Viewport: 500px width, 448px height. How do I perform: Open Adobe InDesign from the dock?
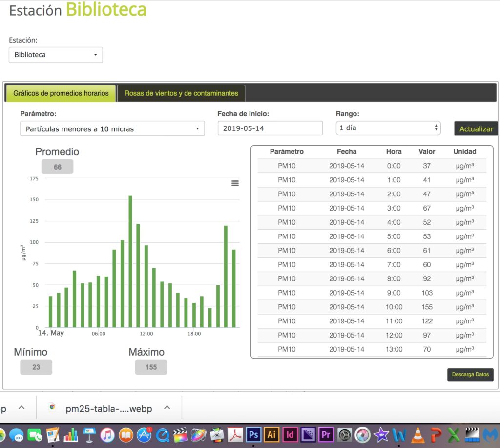tap(290, 434)
